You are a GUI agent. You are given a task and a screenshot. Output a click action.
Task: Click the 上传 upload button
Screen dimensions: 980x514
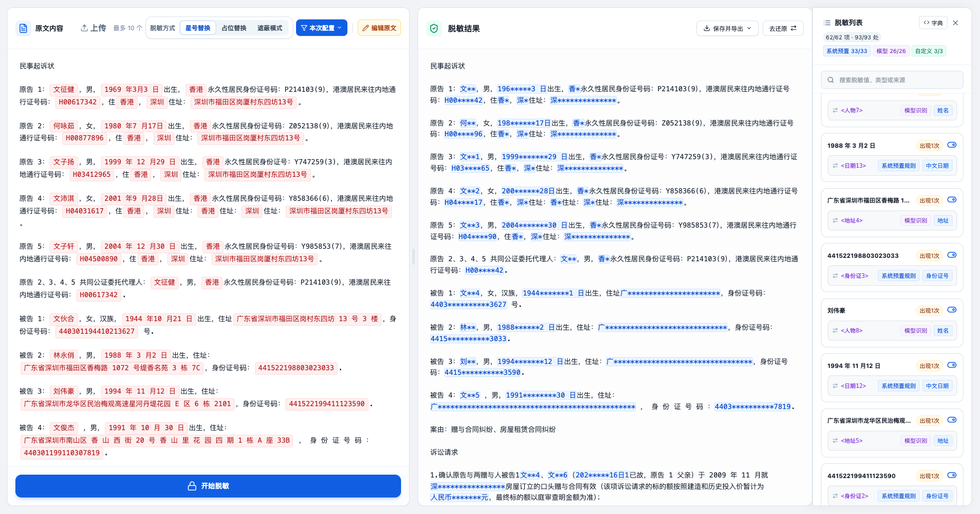pos(93,28)
